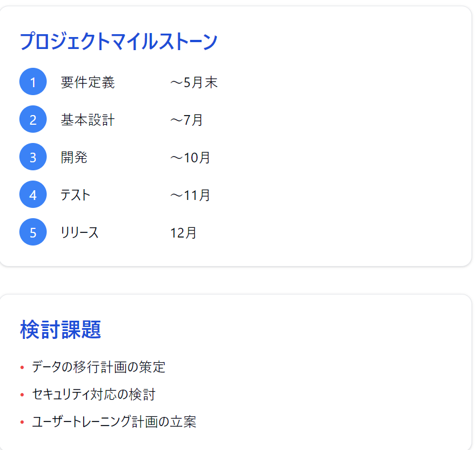Click the 12月 release date text
This screenshot has height=450, width=476.
click(x=183, y=232)
